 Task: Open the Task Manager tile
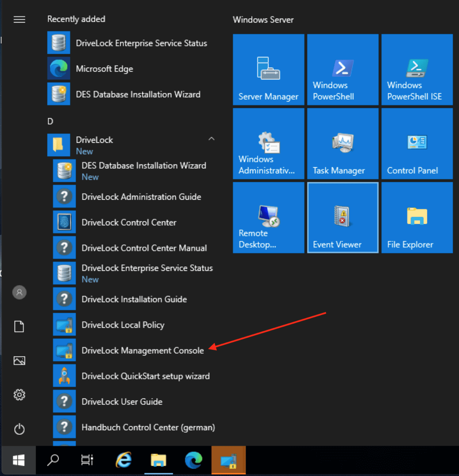(x=343, y=144)
